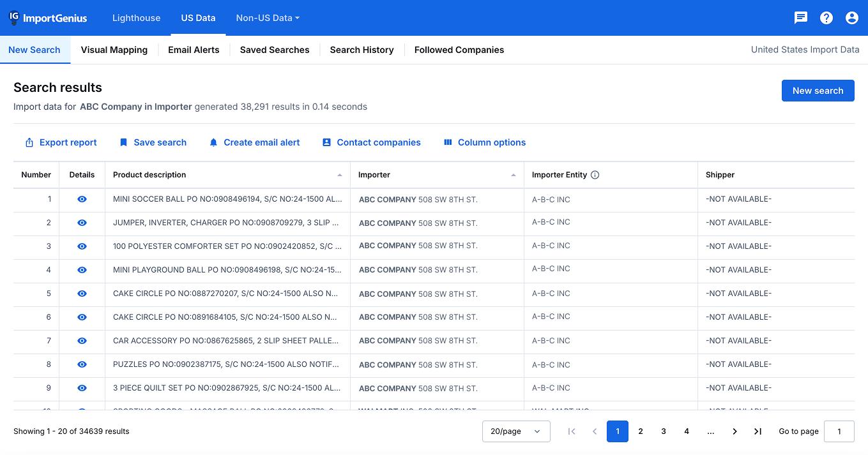Image resolution: width=868 pixels, height=455 pixels.
Task: Click the Save search bookmark icon
Action: [x=123, y=142]
